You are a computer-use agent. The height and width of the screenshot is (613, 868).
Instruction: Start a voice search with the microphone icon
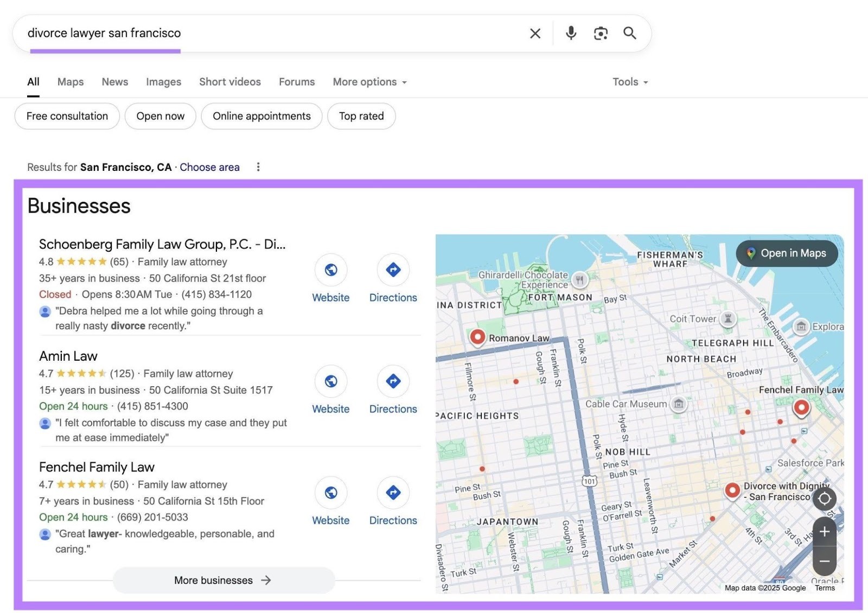(x=570, y=33)
